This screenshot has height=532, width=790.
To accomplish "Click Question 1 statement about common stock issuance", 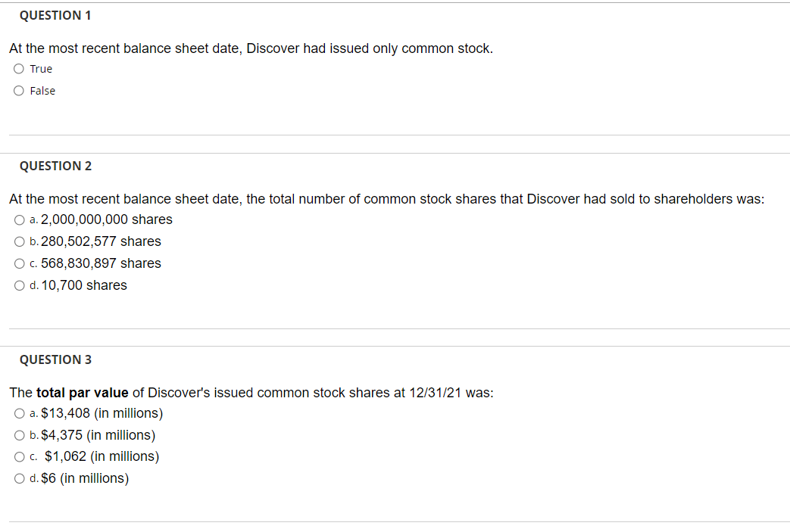I will (250, 48).
